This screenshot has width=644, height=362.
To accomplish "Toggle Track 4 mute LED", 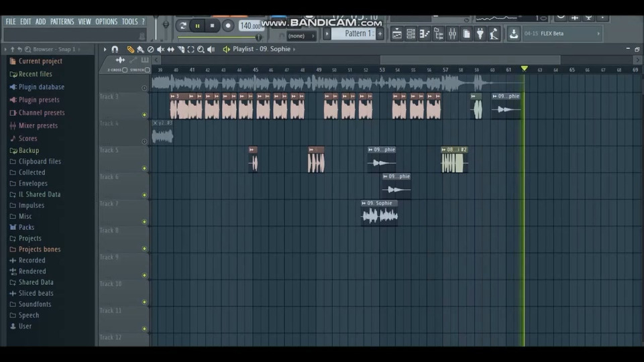I will pos(144,141).
